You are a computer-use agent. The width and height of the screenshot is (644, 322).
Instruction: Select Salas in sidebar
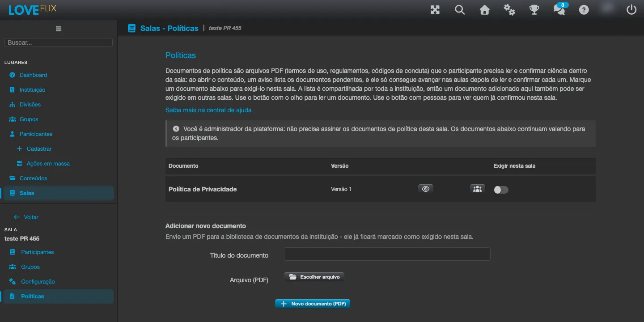58,193
